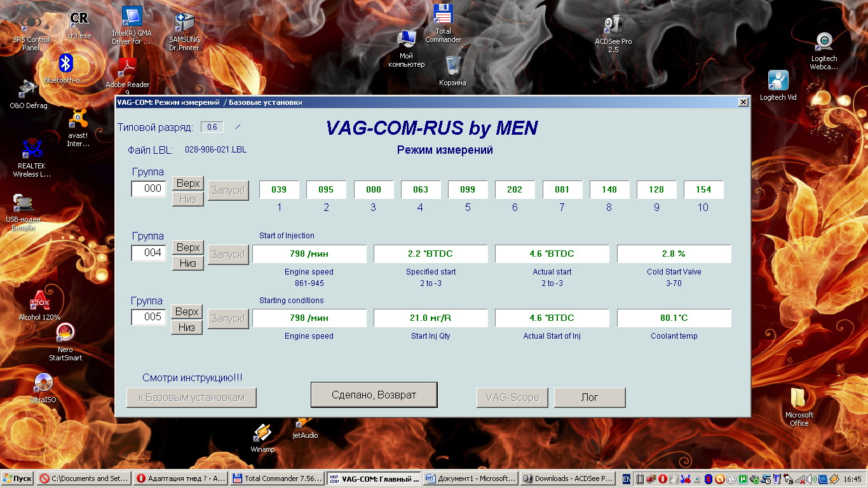The width and height of the screenshot is (868, 488).
Task: Open the Logitech Vid desktop icon
Action: [x=778, y=85]
